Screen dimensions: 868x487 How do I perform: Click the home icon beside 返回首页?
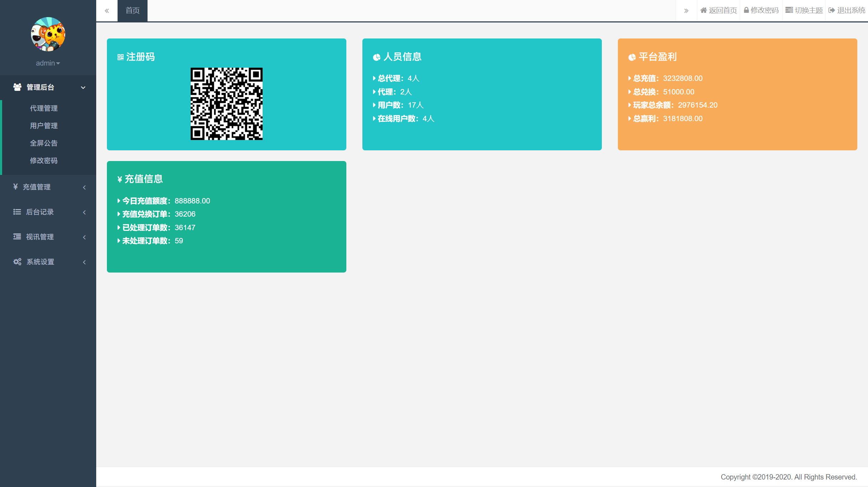[x=703, y=10]
